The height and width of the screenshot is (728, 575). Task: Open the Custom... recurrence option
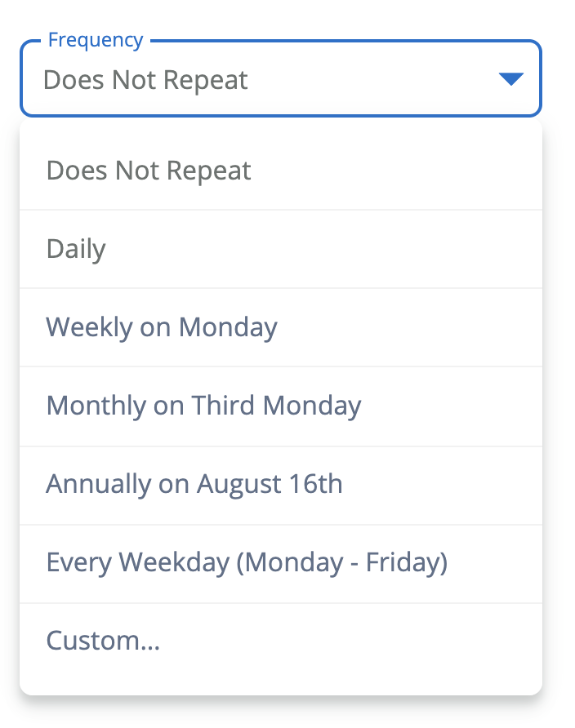coord(103,641)
